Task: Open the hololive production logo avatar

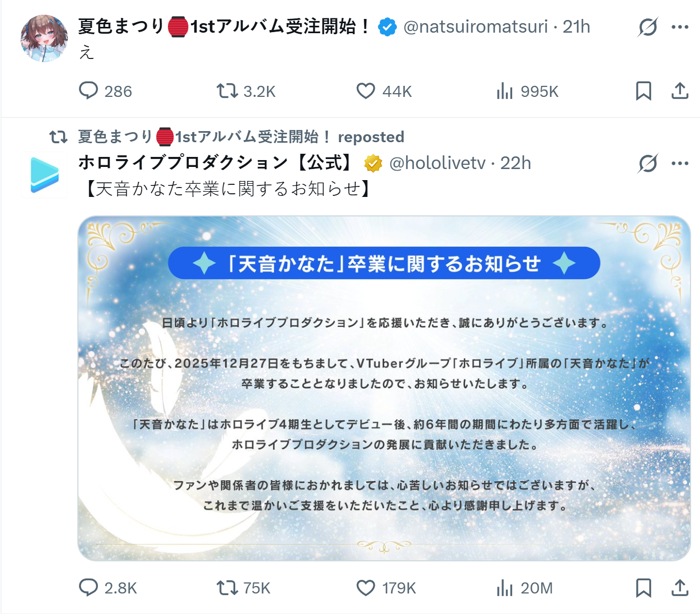Action: click(44, 175)
